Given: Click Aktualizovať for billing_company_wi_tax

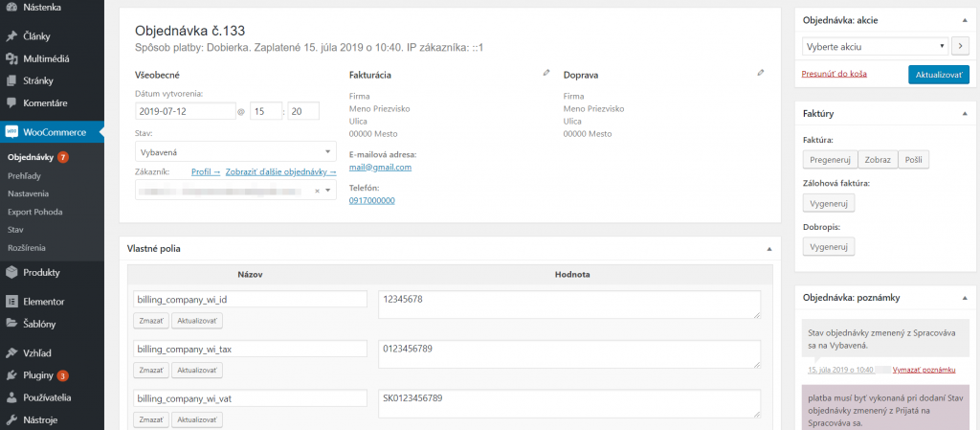Looking at the screenshot, I should coord(197,371).
